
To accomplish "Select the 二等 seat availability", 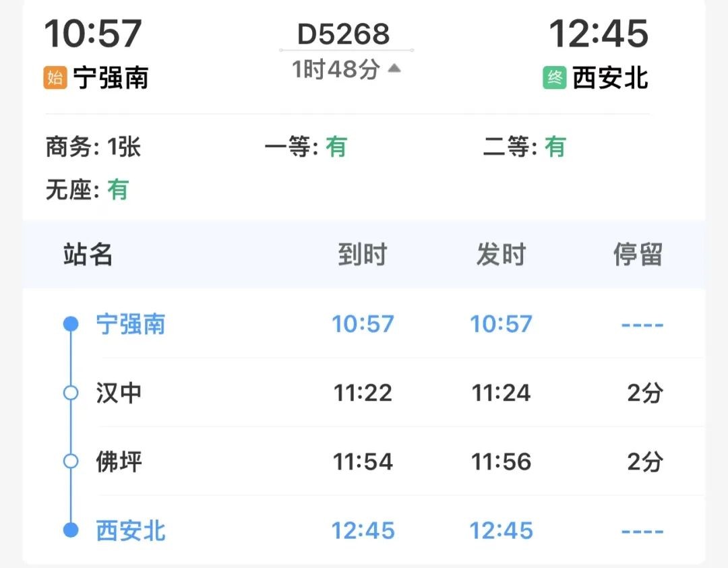I will click(524, 147).
